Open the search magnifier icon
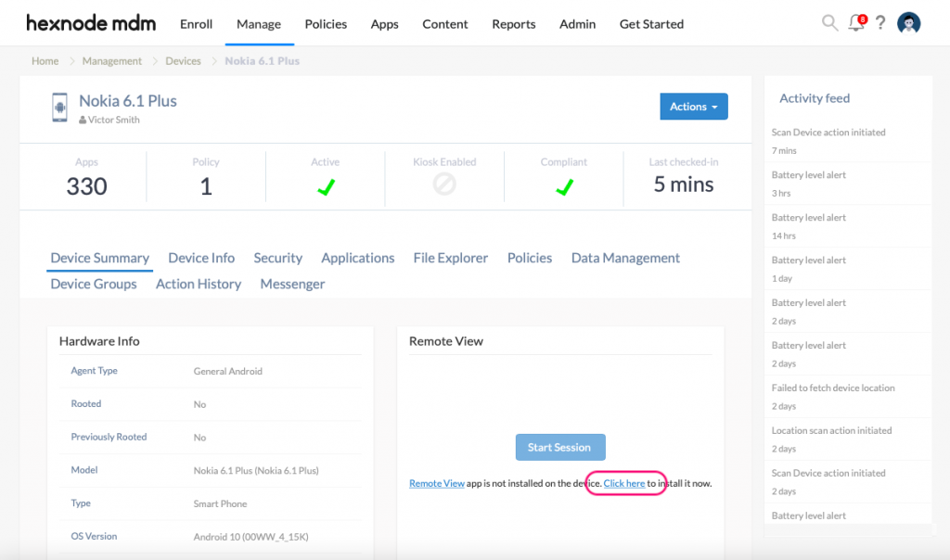Image resolution: width=950 pixels, height=560 pixels. click(x=829, y=22)
